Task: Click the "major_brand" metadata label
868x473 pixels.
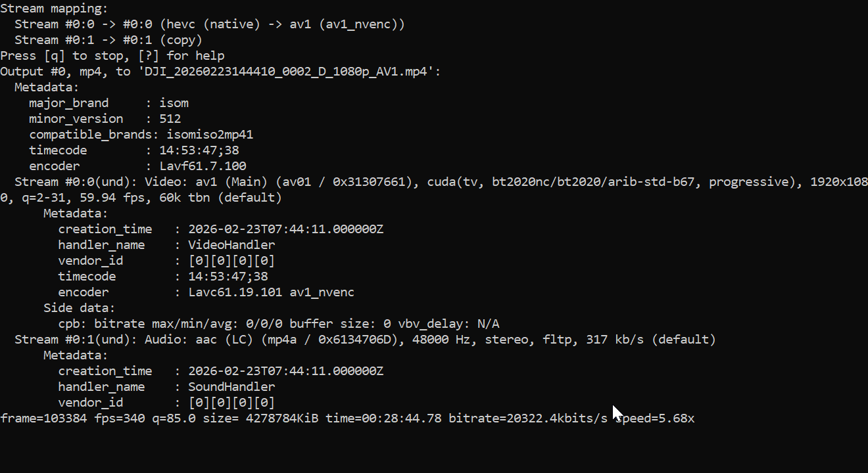Action: [68, 103]
